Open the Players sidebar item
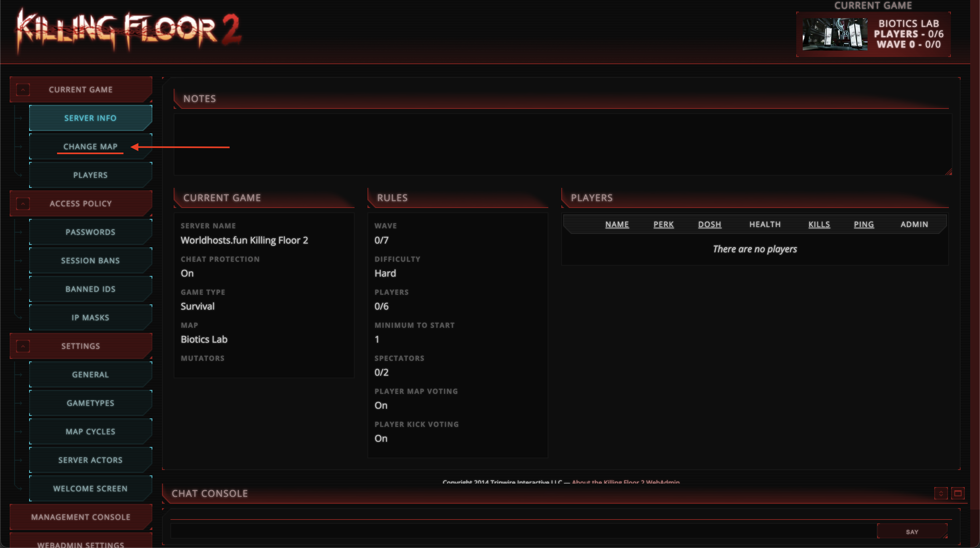The width and height of the screenshot is (980, 548). coord(90,175)
